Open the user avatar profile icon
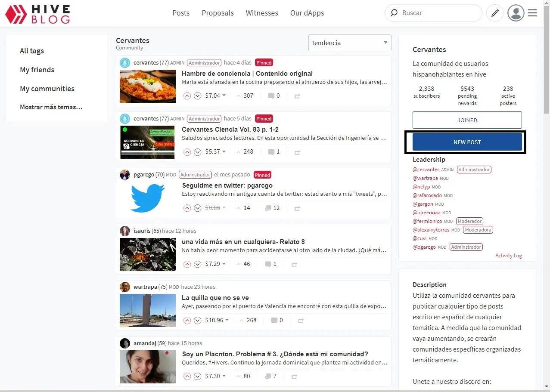 coord(516,13)
